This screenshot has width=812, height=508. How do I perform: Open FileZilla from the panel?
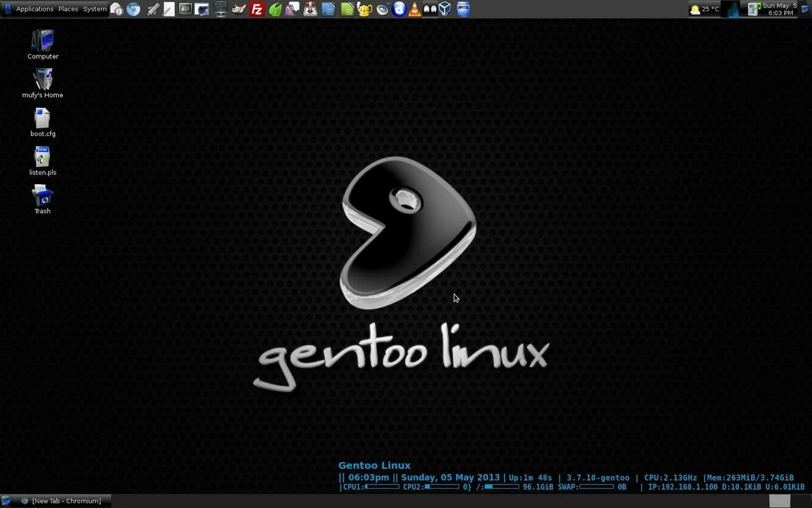click(x=256, y=8)
